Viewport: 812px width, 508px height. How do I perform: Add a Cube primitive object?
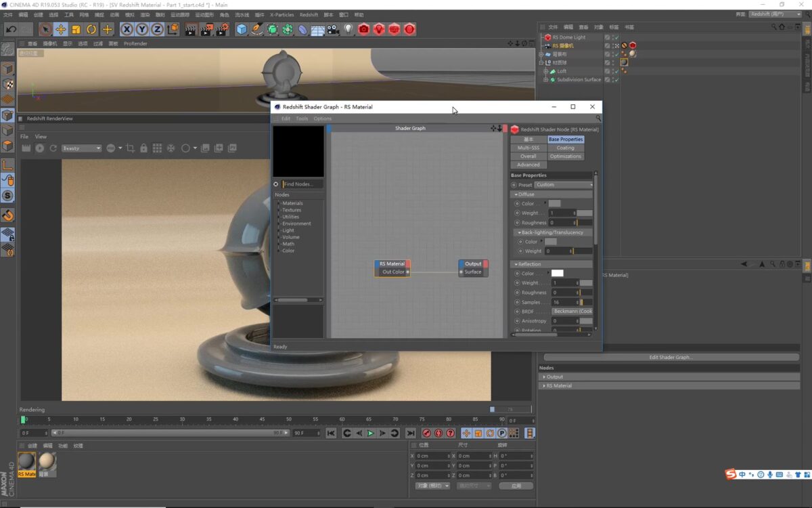point(242,29)
